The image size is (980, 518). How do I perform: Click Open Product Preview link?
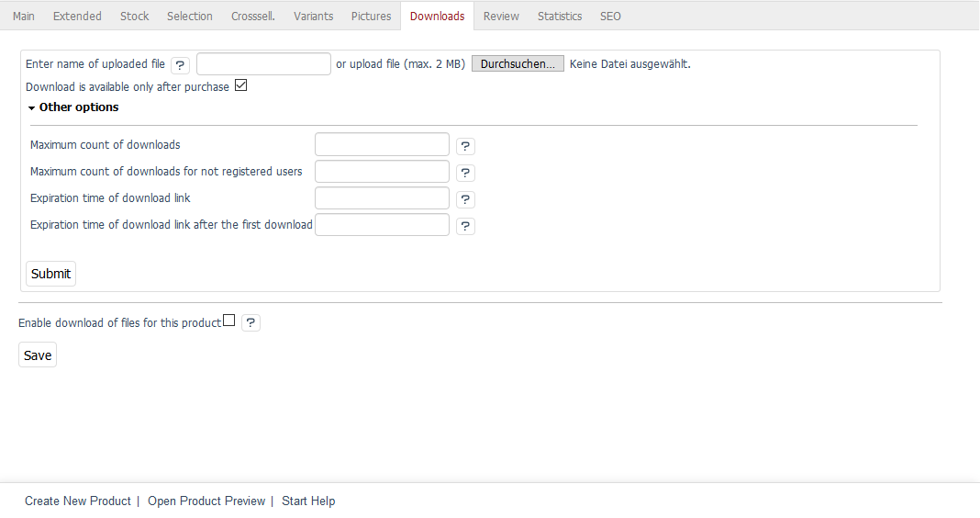pos(206,501)
